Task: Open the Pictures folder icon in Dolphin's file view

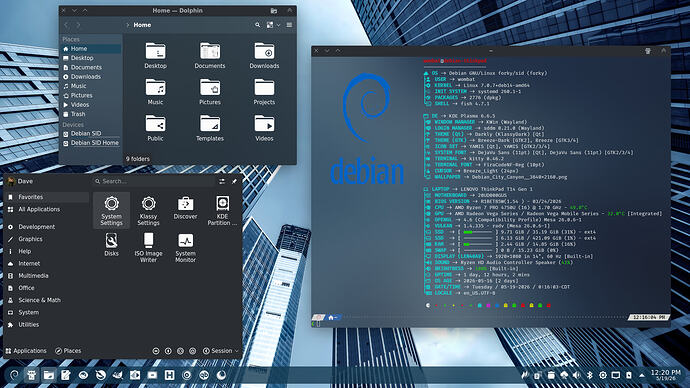Action: click(x=210, y=92)
